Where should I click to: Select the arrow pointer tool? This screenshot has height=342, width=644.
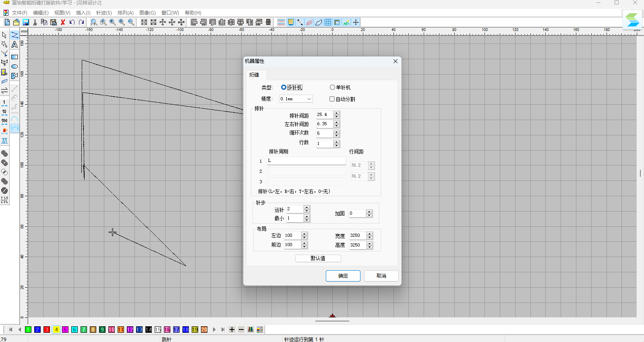[x=4, y=35]
